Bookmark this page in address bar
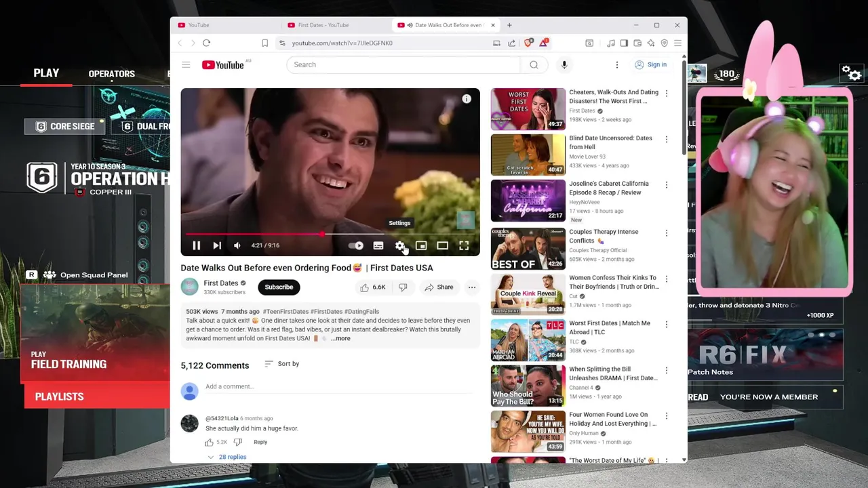 (264, 43)
